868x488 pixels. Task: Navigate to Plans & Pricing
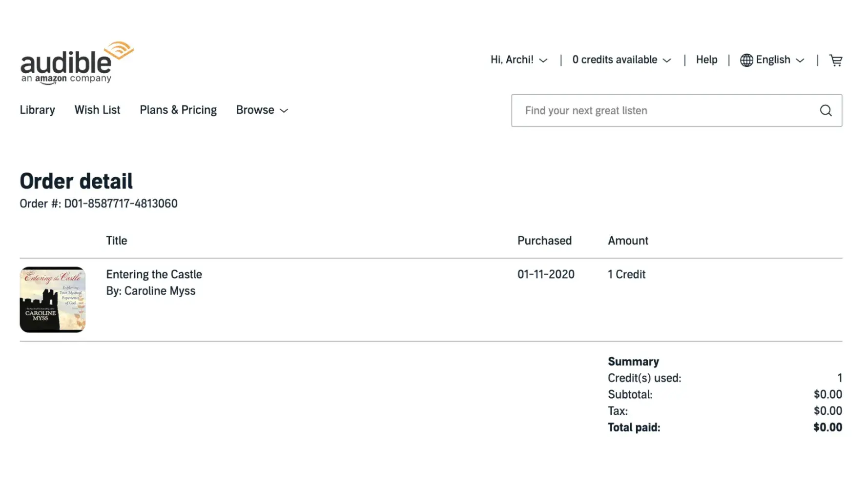pos(178,110)
